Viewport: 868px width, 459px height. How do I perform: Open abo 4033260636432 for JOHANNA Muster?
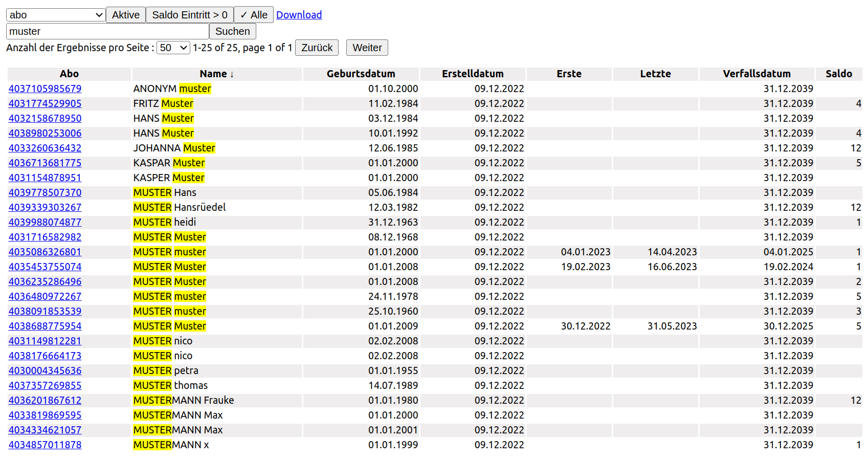[45, 148]
